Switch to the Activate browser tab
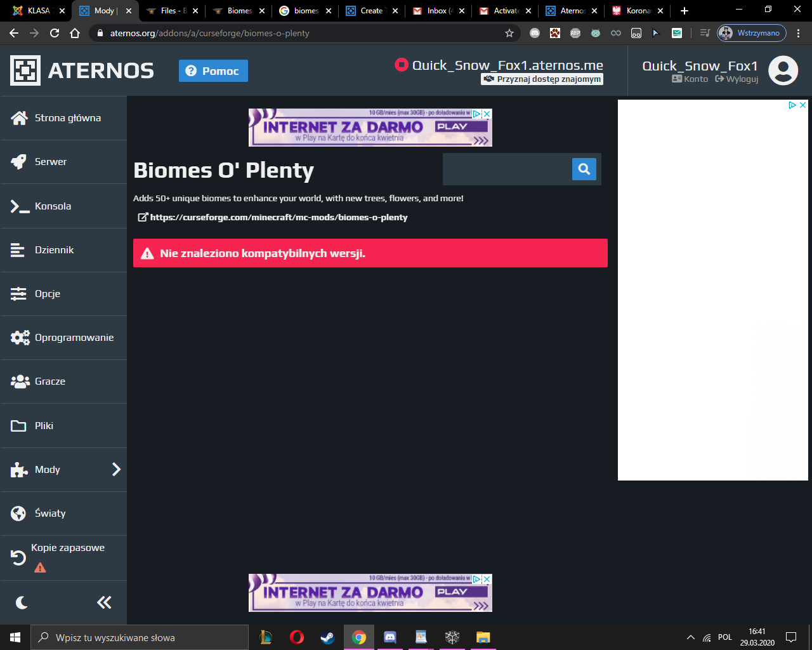This screenshot has height=650, width=812. [506, 11]
